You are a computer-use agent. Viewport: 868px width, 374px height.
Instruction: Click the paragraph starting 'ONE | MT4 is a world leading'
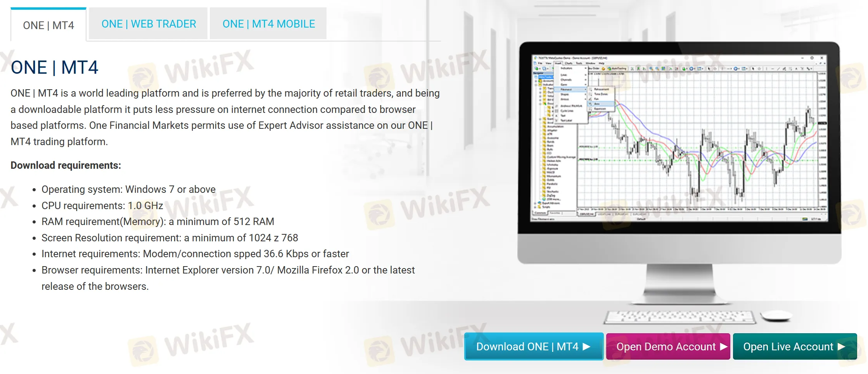225,117
